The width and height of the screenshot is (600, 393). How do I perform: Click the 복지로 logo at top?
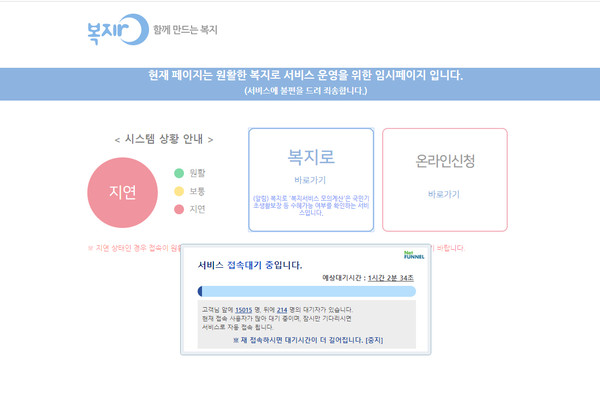pos(118,29)
